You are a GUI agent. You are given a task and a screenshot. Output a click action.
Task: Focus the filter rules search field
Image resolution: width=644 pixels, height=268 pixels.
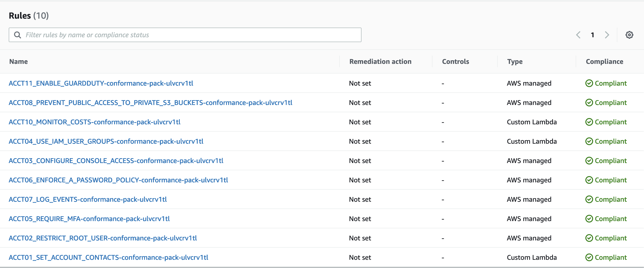click(185, 35)
